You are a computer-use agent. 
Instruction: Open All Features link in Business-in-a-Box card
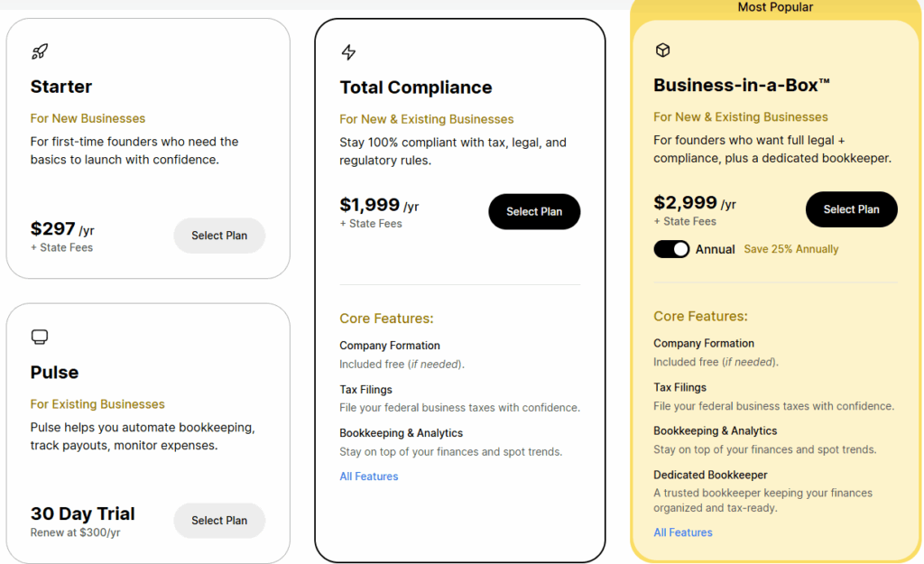pos(683,532)
